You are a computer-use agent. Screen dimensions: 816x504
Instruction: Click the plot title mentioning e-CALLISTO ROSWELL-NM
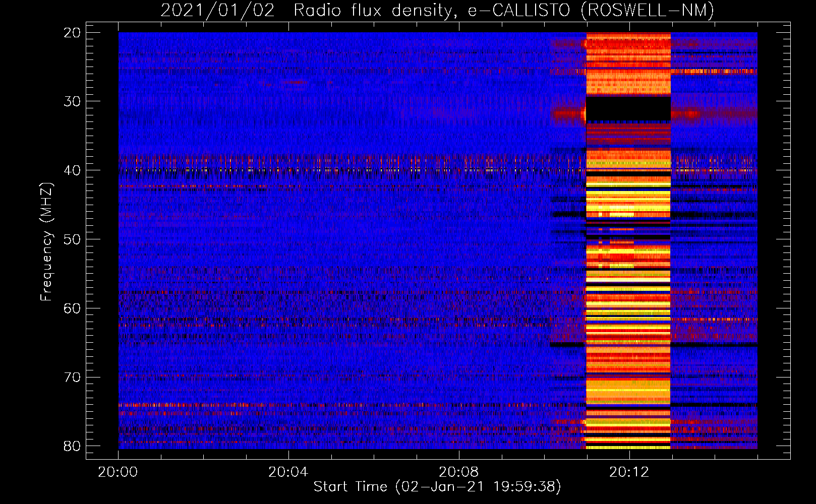[437, 10]
